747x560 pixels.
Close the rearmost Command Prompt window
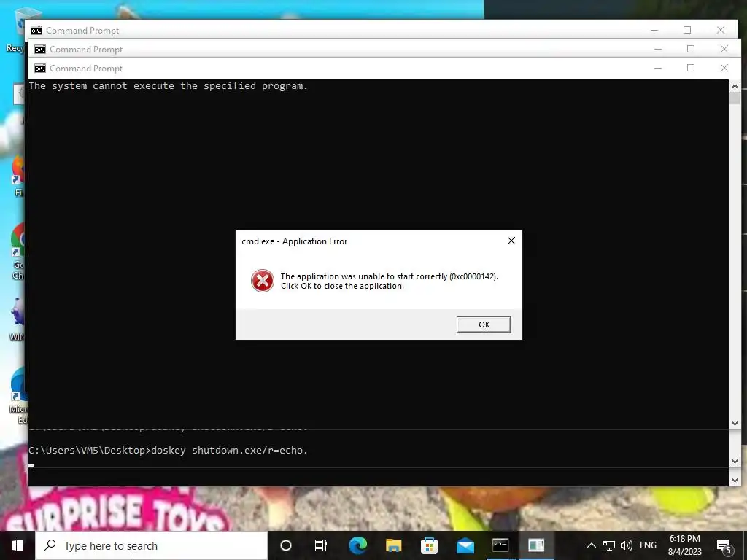coord(720,30)
